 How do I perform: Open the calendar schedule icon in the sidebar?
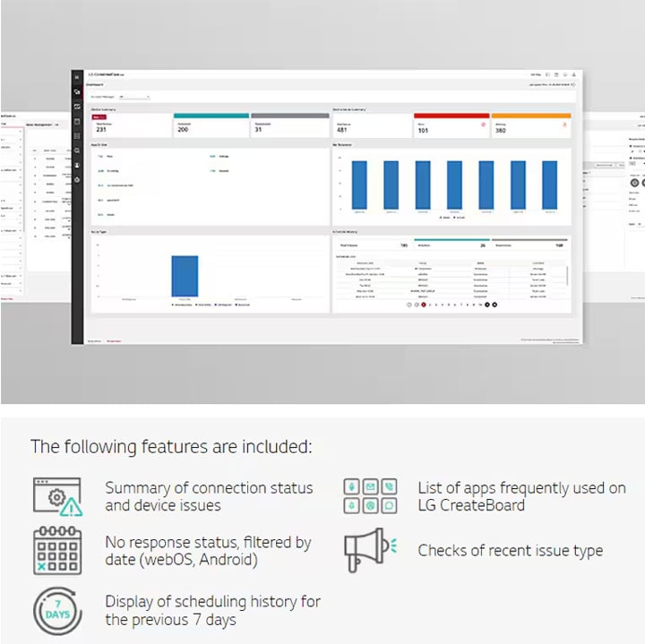[x=77, y=121]
